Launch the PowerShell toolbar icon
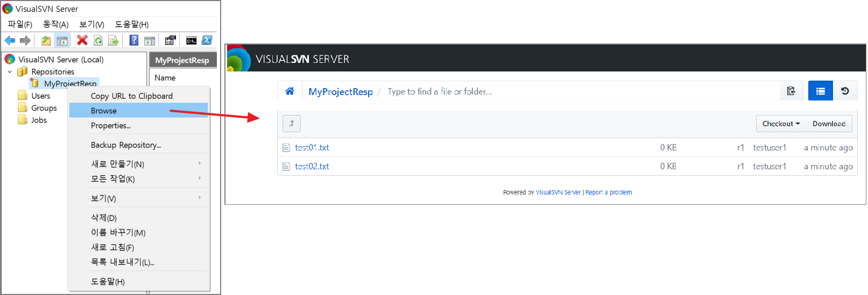Screen dimensions: 868x295 [x=207, y=40]
